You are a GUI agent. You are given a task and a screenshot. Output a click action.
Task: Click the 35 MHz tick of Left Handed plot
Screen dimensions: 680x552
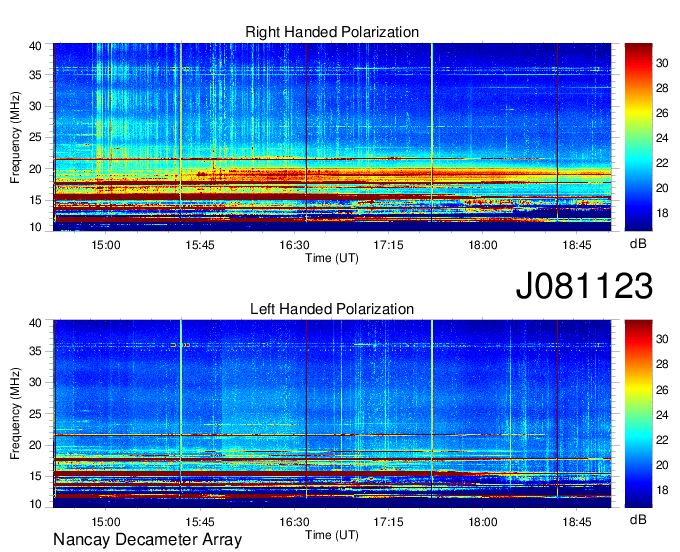pos(35,351)
